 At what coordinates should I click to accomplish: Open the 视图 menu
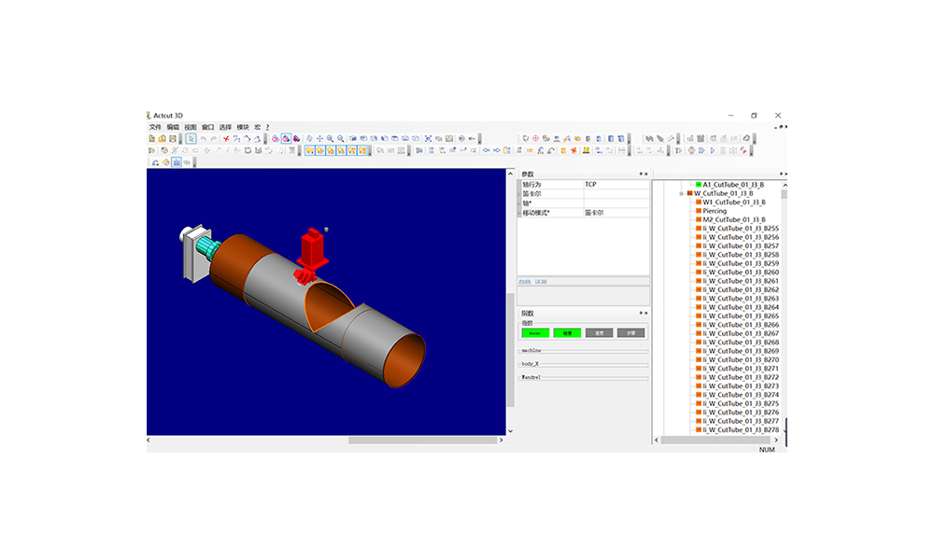190,127
